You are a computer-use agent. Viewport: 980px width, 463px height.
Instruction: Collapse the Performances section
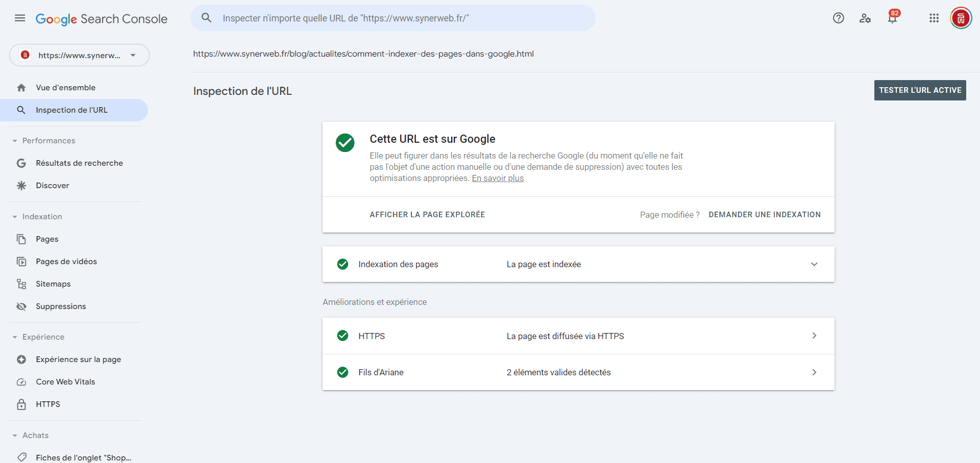point(15,141)
